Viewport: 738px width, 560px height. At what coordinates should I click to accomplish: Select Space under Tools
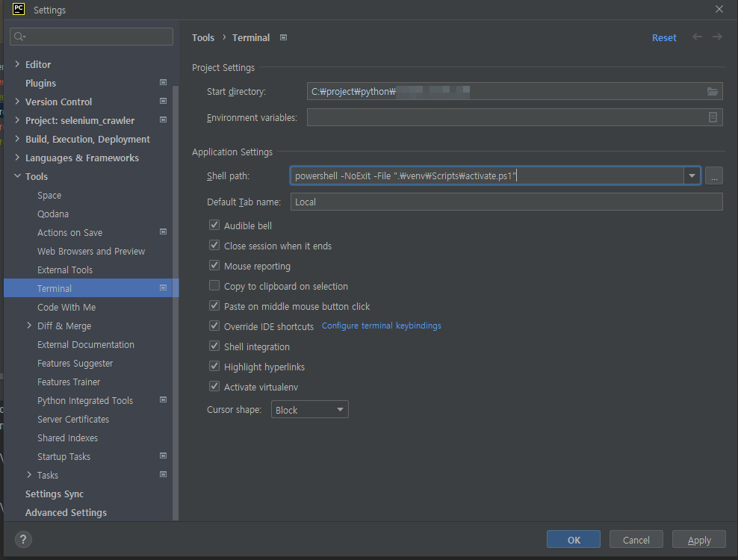pos(49,196)
